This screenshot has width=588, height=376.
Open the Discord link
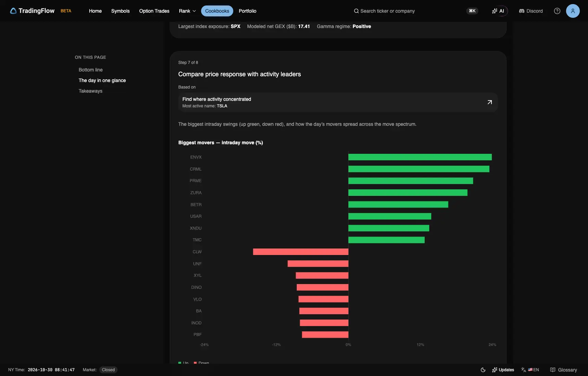coord(531,11)
